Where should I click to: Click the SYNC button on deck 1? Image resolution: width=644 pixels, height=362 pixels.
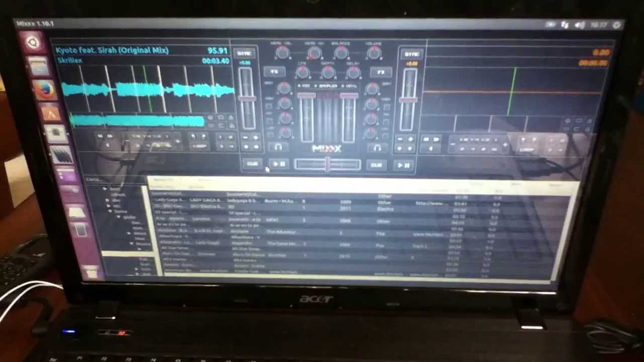(244, 53)
